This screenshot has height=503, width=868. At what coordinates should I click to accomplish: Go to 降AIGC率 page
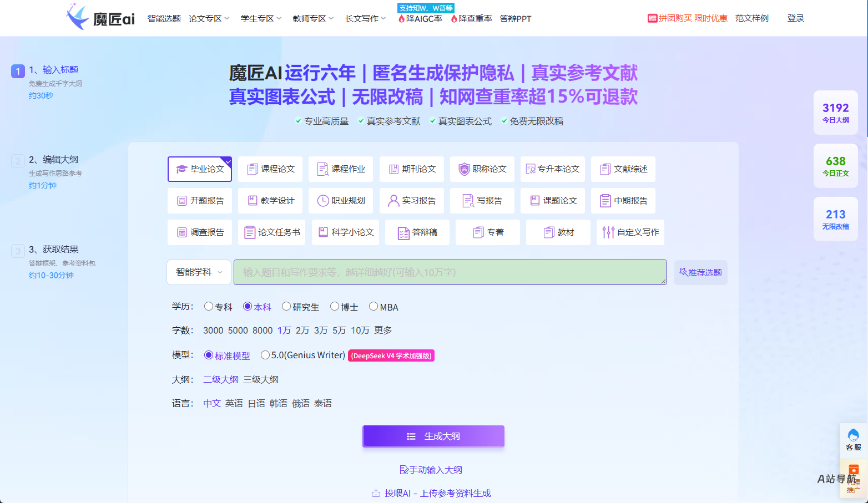(420, 19)
